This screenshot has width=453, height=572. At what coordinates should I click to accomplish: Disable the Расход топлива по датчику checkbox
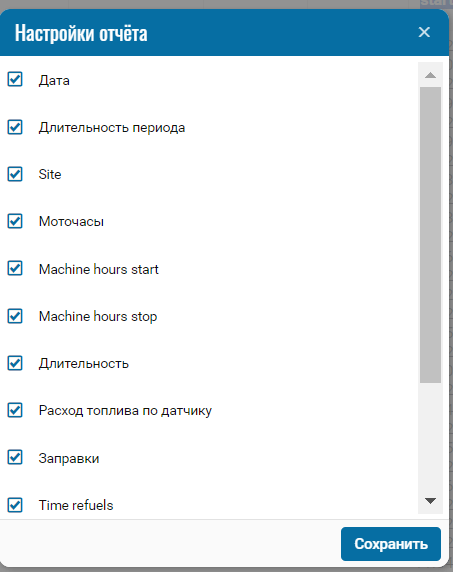point(15,410)
